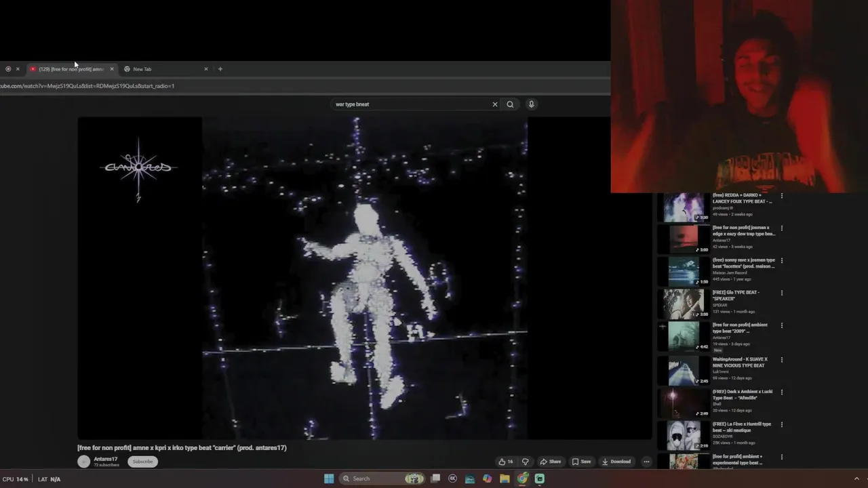Like the video with 16 likes
The width and height of the screenshot is (868, 488).
[506, 462]
